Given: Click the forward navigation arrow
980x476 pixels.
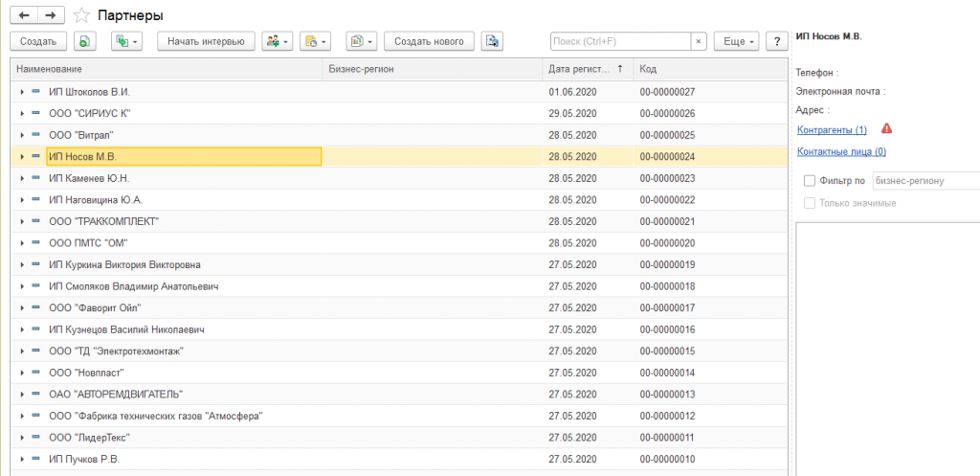Looking at the screenshot, I should click(52, 15).
